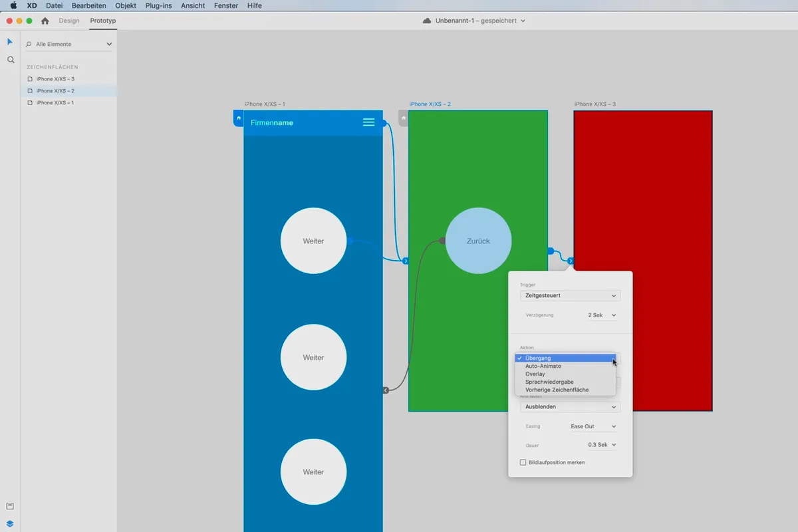Image resolution: width=798 pixels, height=532 pixels.
Task: Click the iPhone X/XS – 3 artboard title
Action: coord(595,104)
